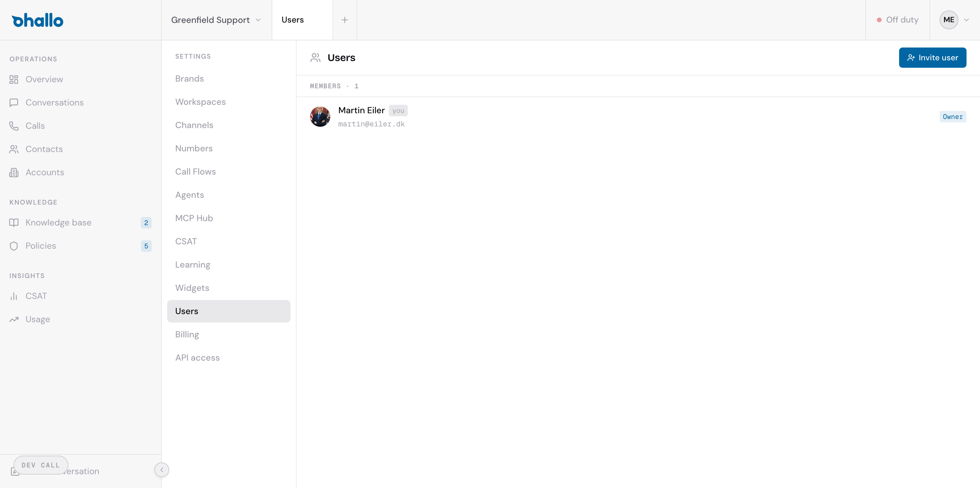Go to Conversations
This screenshot has height=488, width=980.
click(x=54, y=103)
